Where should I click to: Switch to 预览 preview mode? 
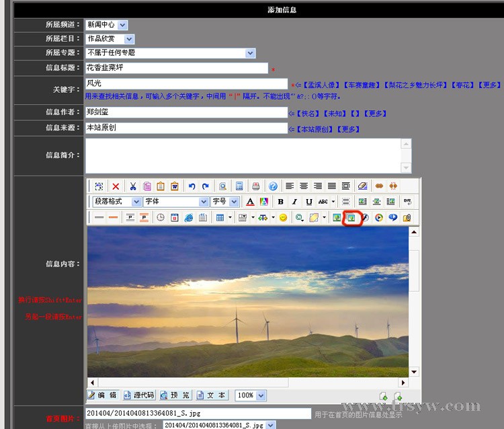point(175,395)
